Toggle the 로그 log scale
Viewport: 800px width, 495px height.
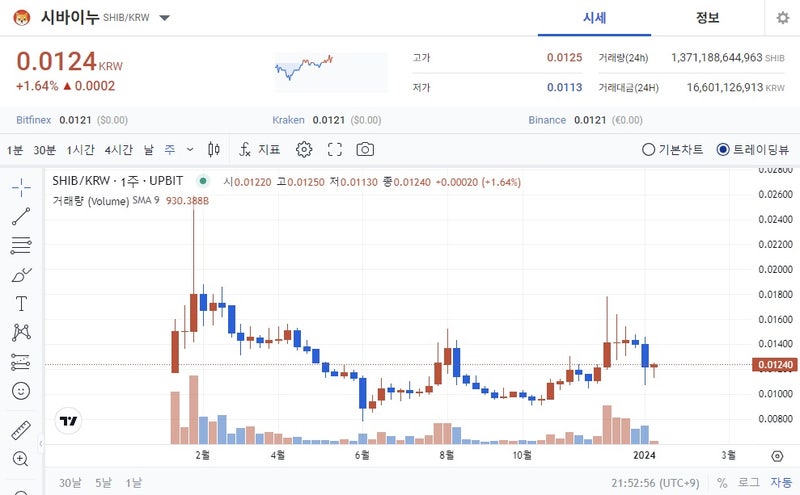tap(748, 483)
